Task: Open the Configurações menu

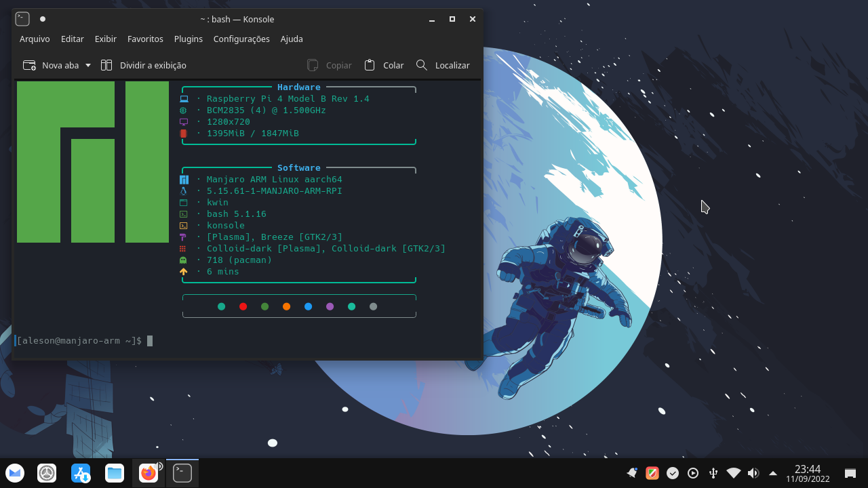Action: (x=241, y=39)
